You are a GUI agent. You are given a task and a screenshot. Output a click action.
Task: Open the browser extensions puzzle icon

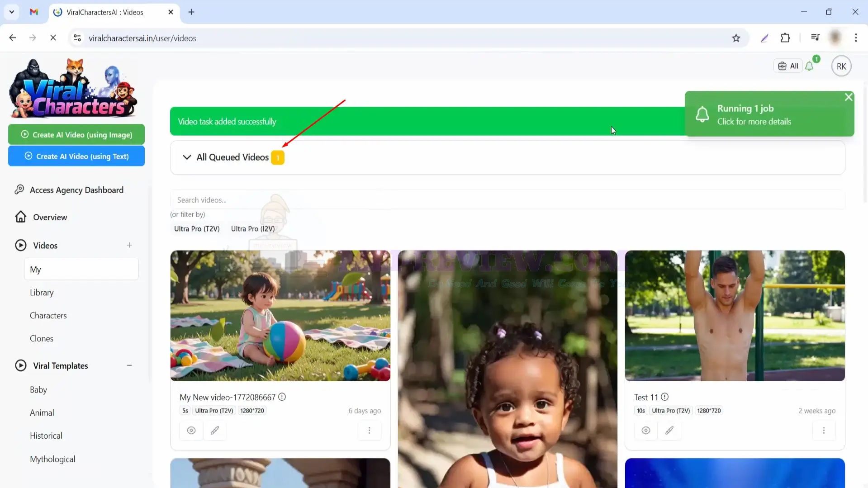785,38
